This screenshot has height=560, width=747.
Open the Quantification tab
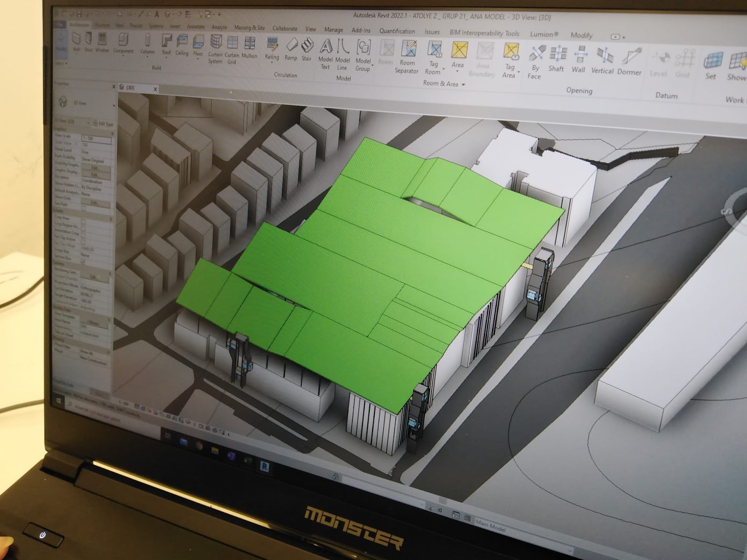point(397,31)
